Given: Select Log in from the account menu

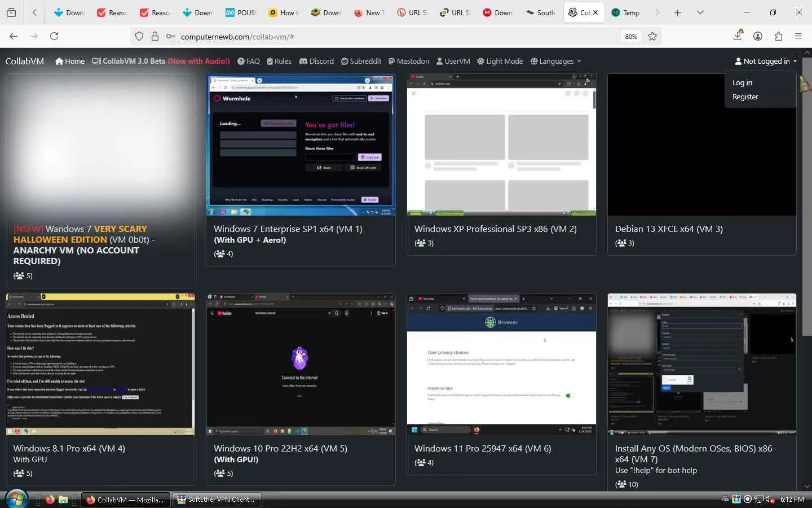Looking at the screenshot, I should [x=742, y=82].
